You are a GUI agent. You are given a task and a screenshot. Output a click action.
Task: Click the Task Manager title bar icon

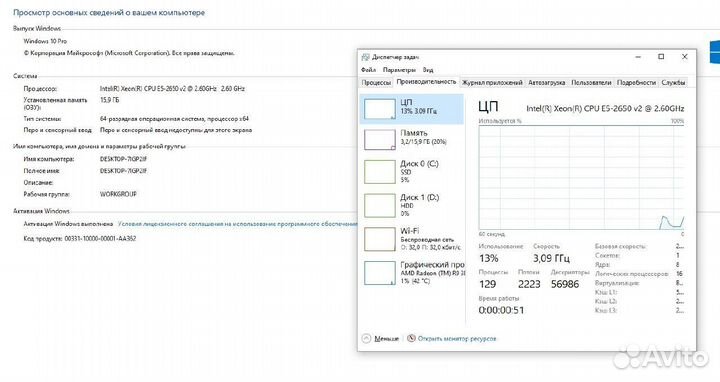tap(366, 57)
